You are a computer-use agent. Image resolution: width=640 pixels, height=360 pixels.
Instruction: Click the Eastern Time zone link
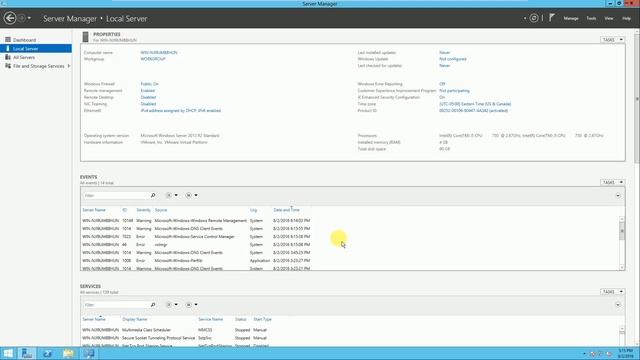click(x=475, y=104)
